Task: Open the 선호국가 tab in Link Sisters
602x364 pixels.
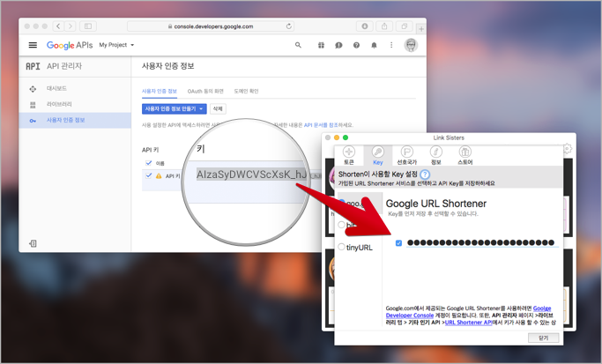Action: (x=406, y=155)
